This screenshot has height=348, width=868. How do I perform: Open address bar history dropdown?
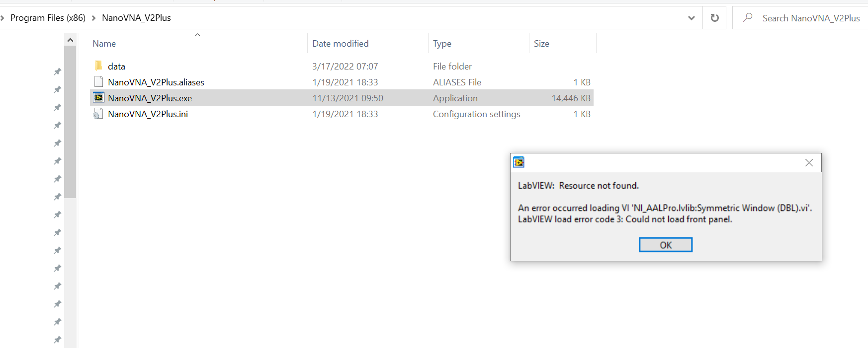click(x=691, y=18)
